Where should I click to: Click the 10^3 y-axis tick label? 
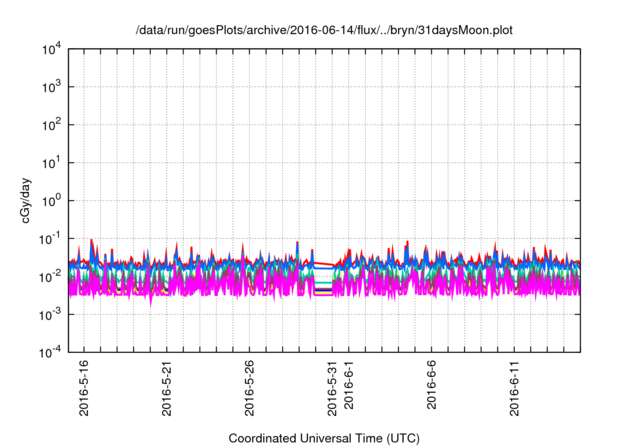click(53, 87)
